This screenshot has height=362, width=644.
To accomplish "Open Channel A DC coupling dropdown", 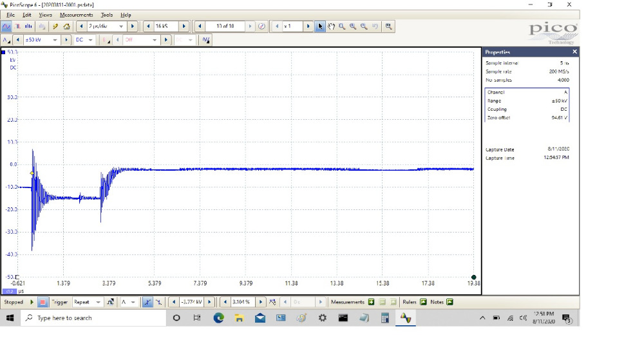I will pyautogui.click(x=90, y=40).
